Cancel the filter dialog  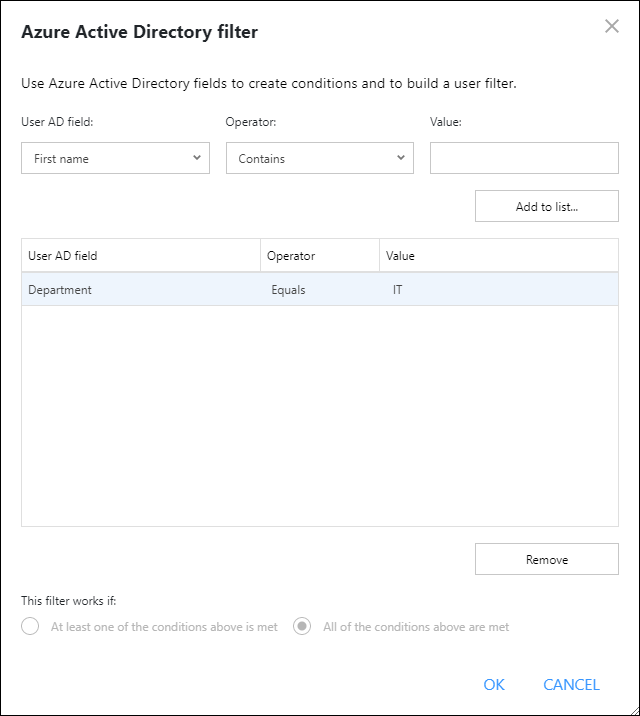pos(571,684)
